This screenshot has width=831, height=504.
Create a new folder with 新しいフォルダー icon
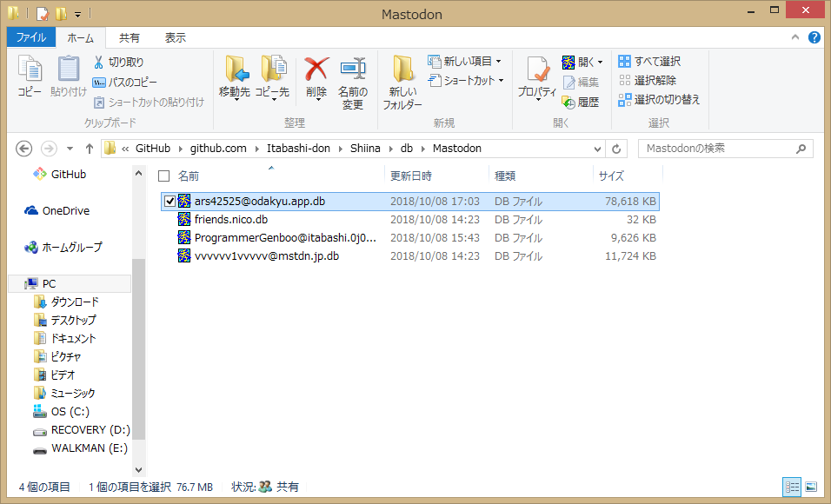point(402,70)
